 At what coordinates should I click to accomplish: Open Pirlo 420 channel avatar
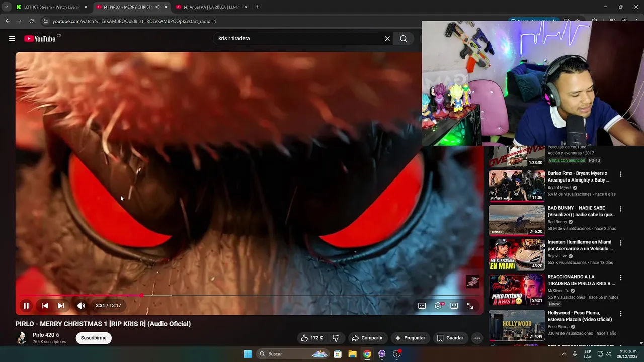pyautogui.click(x=22, y=338)
